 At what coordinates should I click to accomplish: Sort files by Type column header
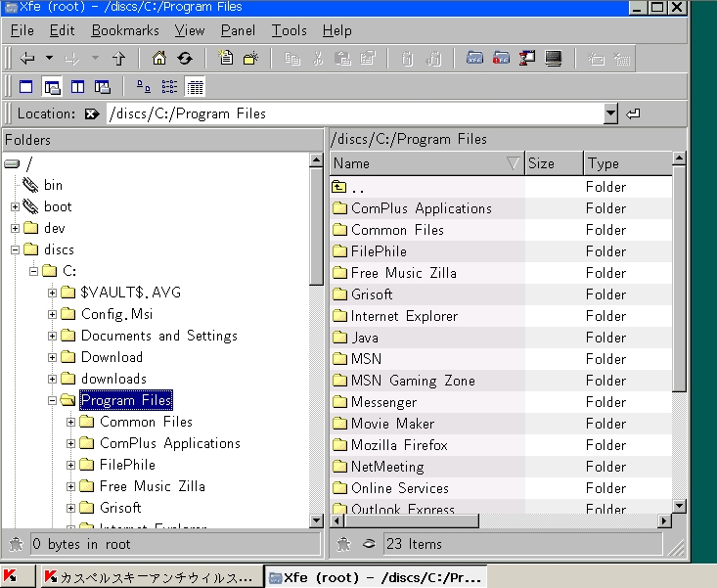(628, 163)
